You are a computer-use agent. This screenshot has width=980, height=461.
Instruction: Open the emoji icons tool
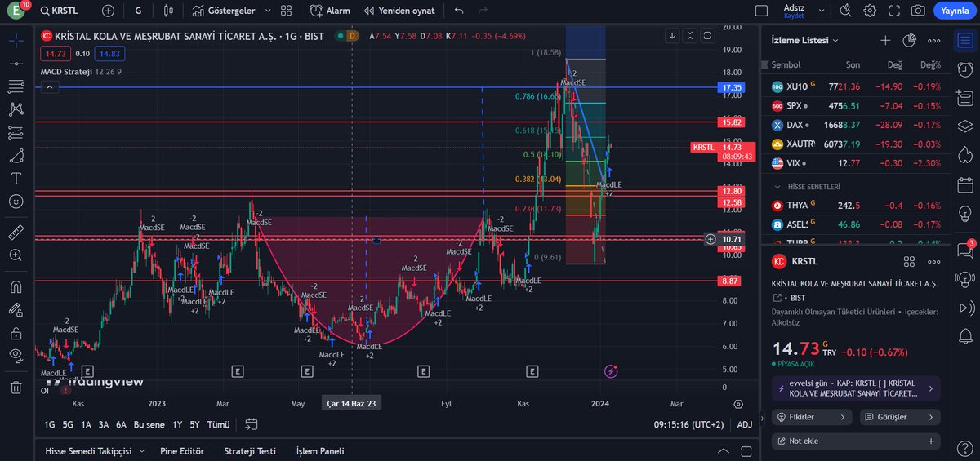point(16,201)
